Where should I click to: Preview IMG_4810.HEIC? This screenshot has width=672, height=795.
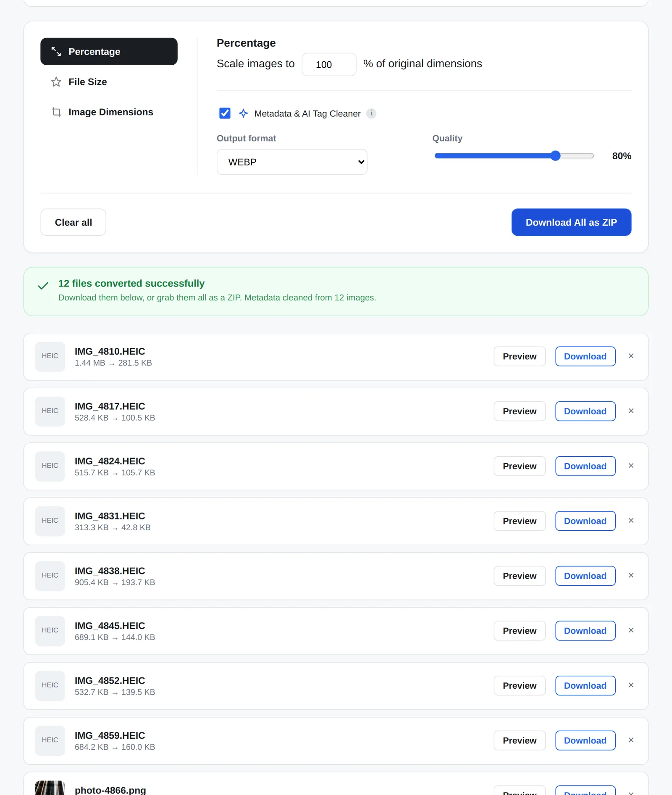[x=520, y=356]
